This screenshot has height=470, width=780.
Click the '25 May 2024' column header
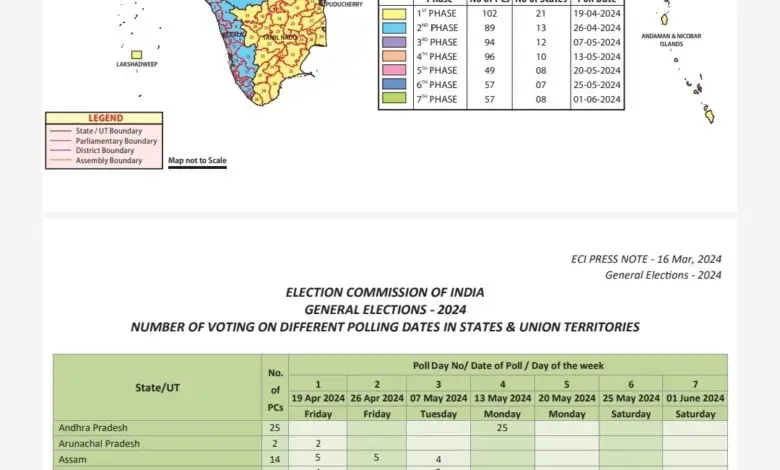(x=631, y=398)
